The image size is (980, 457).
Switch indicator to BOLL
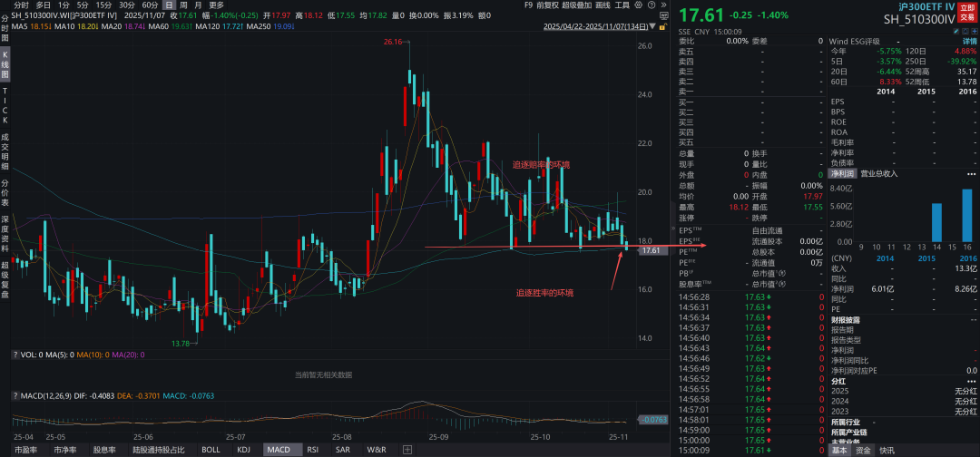(211, 450)
